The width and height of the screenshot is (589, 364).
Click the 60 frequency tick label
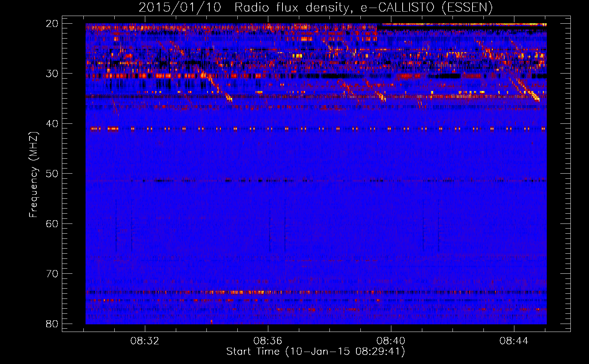[52, 223]
